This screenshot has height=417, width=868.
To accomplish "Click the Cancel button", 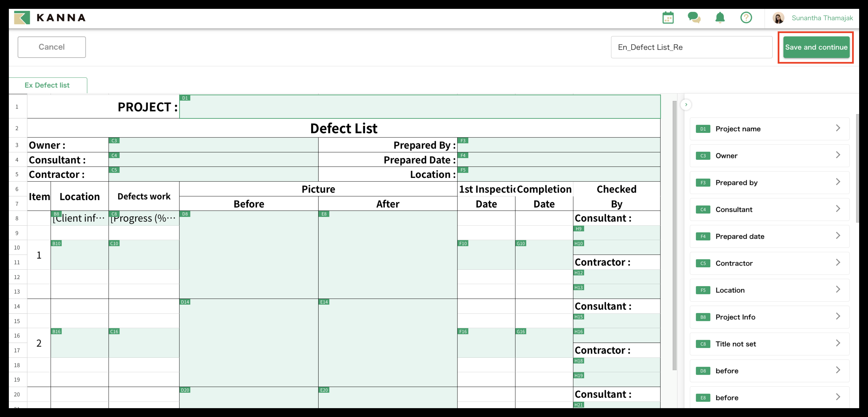I will 52,47.
